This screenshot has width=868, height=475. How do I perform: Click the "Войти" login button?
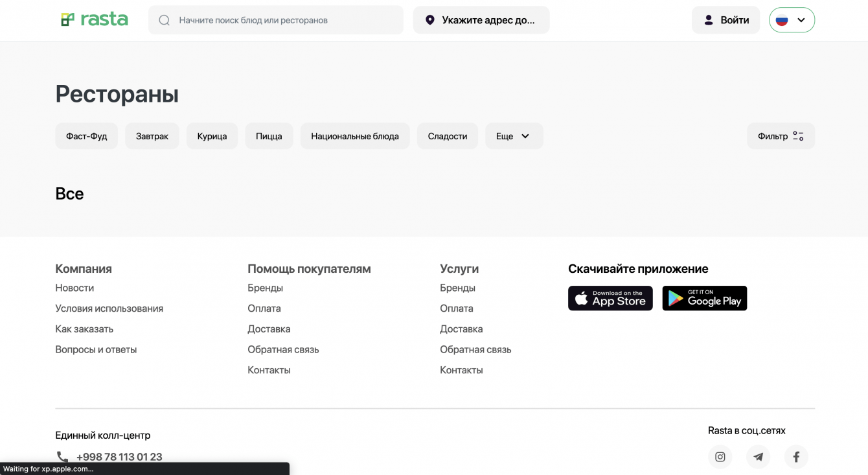[x=725, y=20]
